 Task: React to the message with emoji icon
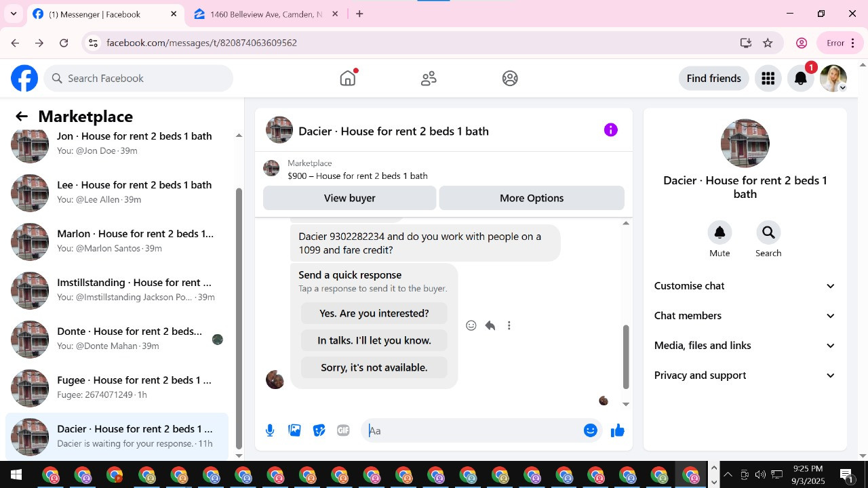click(x=471, y=325)
